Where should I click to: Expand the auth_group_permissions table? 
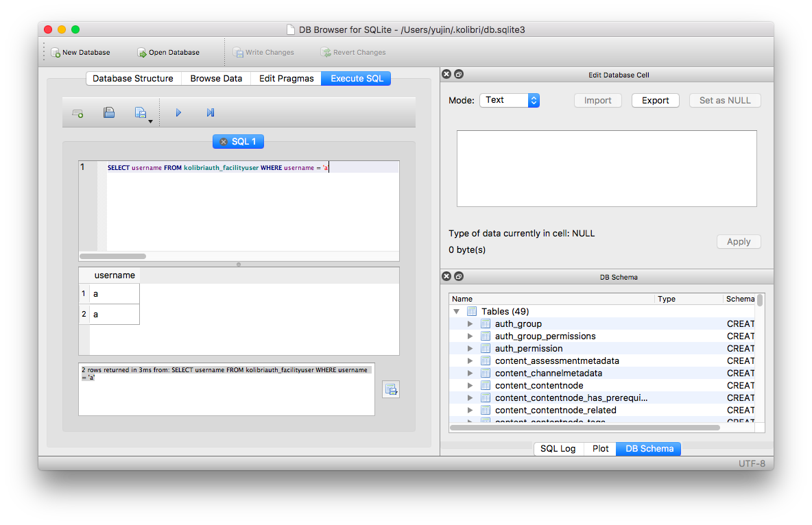[x=470, y=337]
